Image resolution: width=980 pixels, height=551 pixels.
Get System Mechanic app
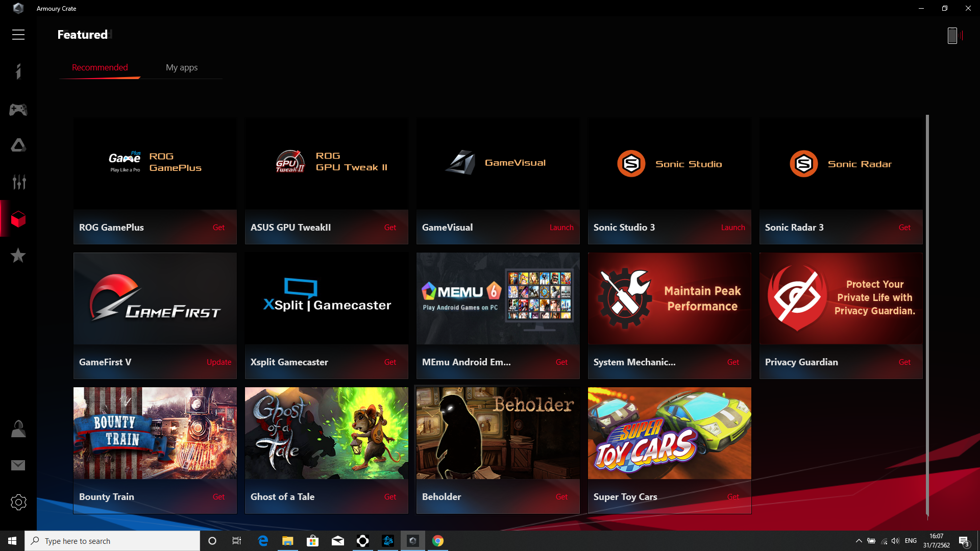(x=733, y=362)
